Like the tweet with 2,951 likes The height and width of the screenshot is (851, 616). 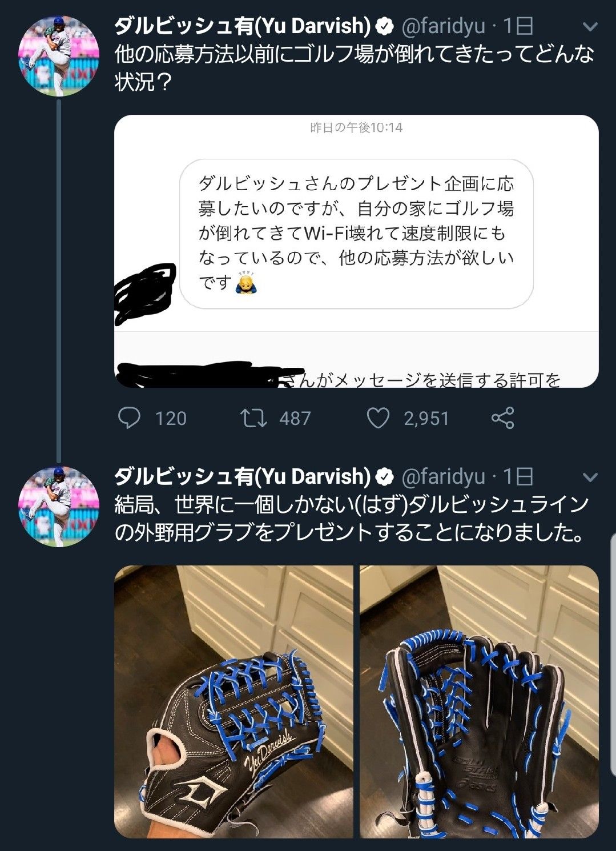click(x=378, y=418)
